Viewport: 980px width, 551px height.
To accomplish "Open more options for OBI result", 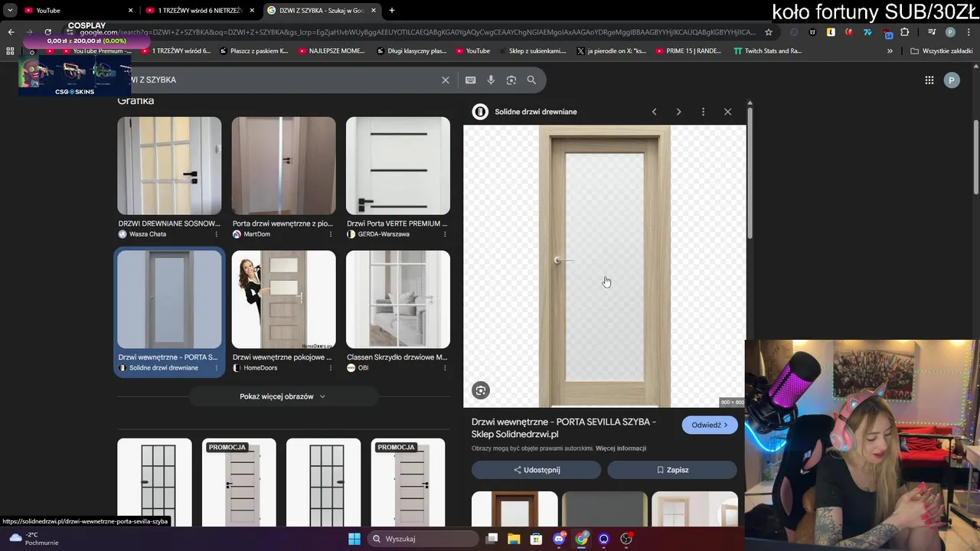I will click(444, 368).
